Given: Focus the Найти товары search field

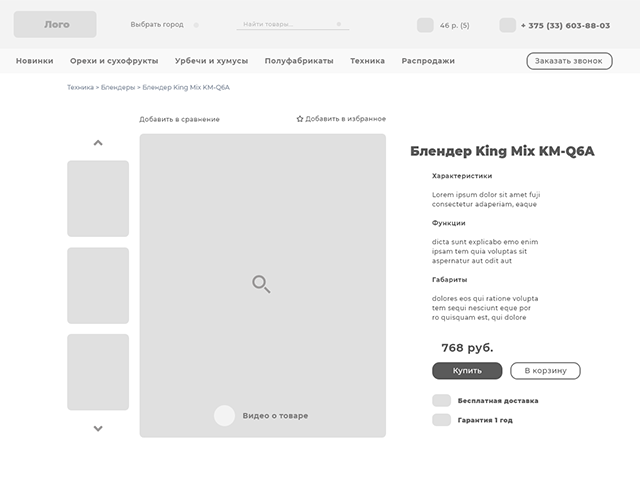Looking at the screenshot, I should tap(288, 24).
